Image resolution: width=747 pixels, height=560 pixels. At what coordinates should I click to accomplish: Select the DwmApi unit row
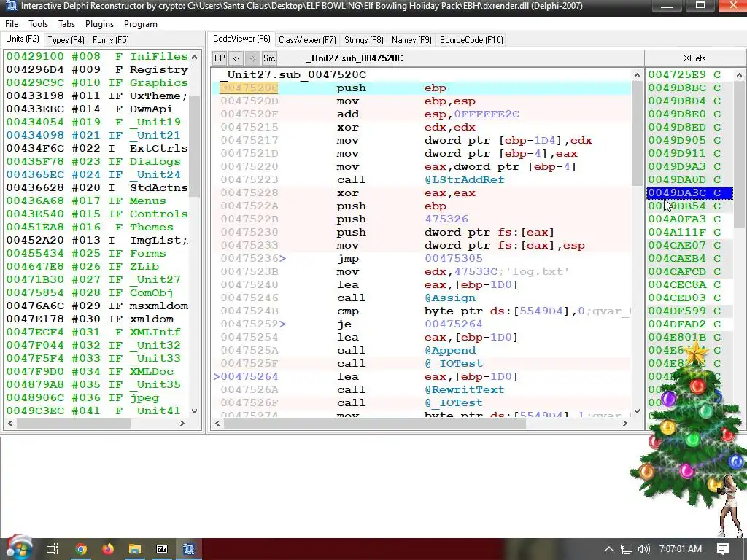[x=97, y=109]
